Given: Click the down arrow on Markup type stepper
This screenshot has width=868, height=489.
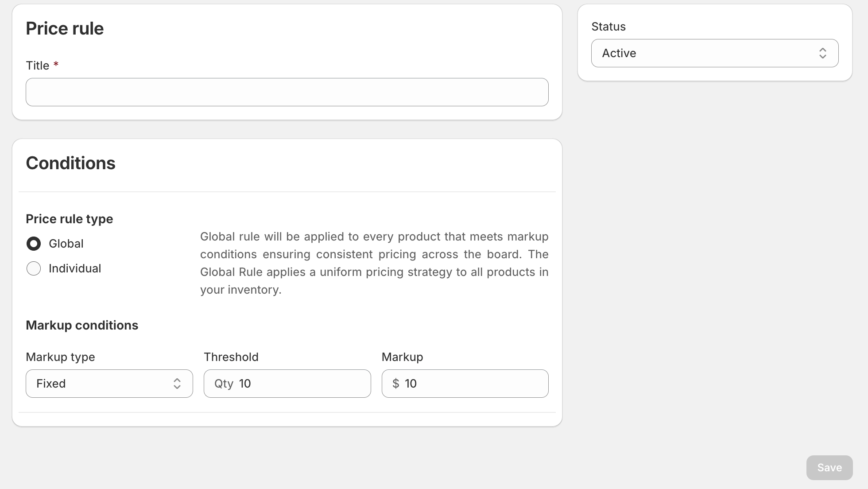Looking at the screenshot, I should tap(177, 386).
